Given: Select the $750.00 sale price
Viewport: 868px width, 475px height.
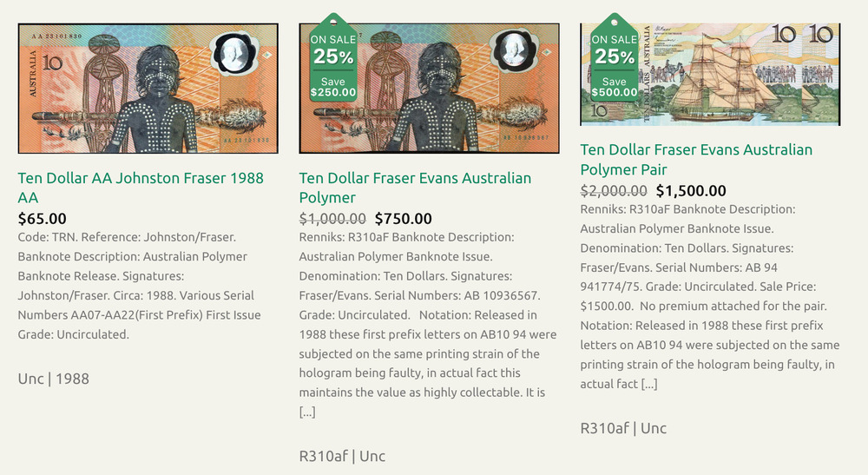Looking at the screenshot, I should point(403,219).
